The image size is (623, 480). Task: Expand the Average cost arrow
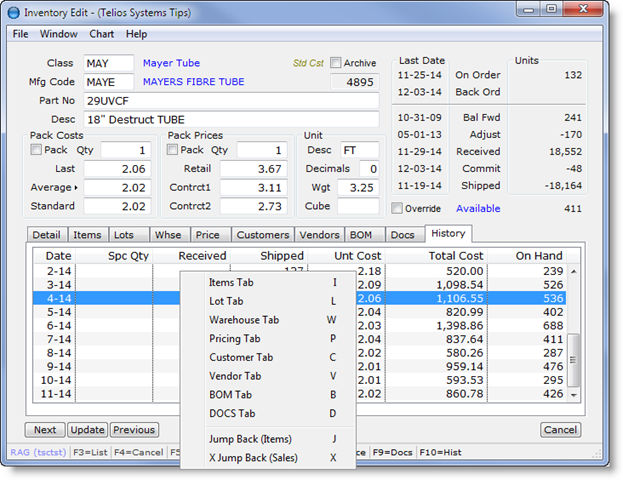point(77,188)
